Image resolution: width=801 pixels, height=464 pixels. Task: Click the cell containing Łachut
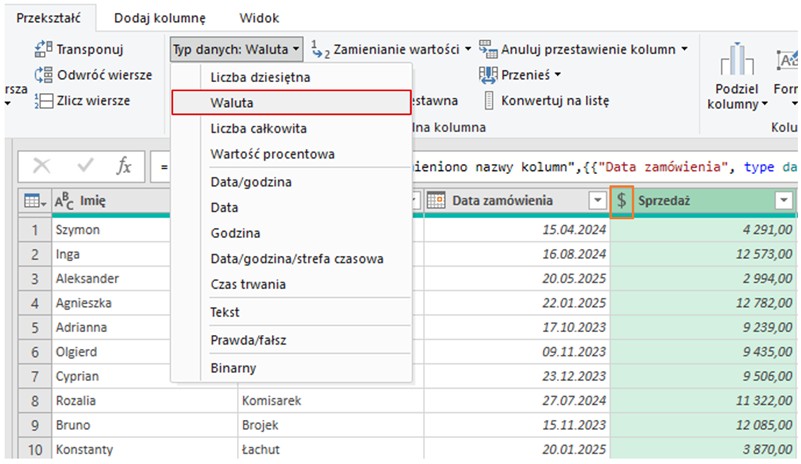click(331, 450)
